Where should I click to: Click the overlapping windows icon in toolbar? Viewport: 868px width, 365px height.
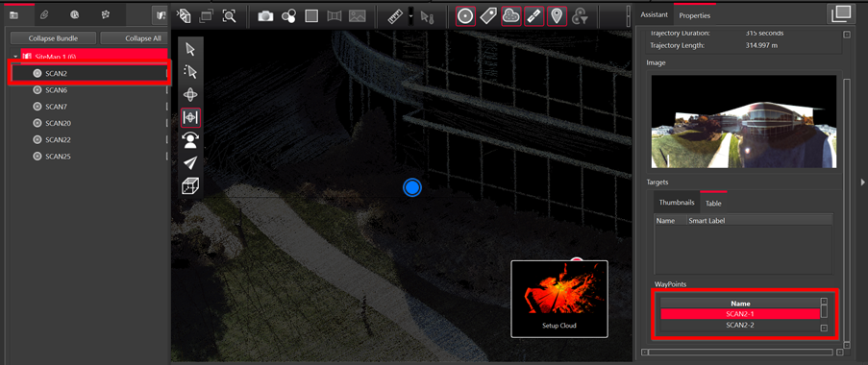pos(207,16)
